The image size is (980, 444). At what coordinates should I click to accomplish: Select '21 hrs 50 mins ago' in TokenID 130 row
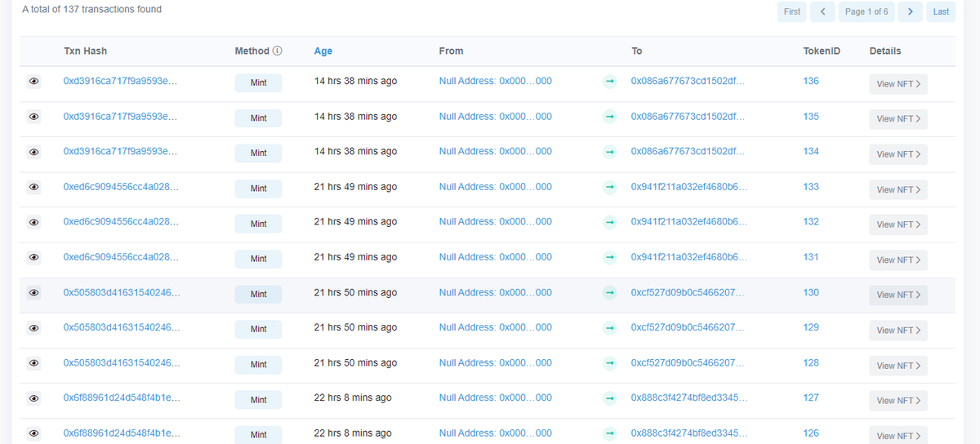coord(355,292)
